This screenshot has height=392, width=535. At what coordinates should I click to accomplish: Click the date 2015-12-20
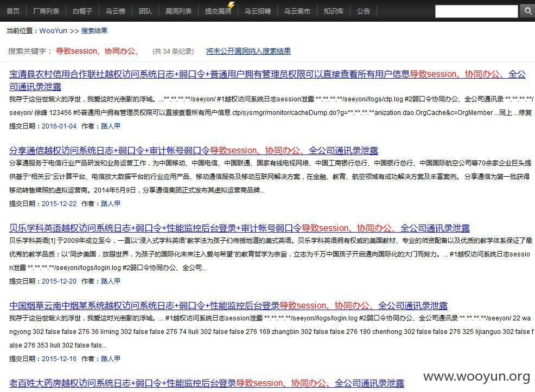[x=59, y=281]
